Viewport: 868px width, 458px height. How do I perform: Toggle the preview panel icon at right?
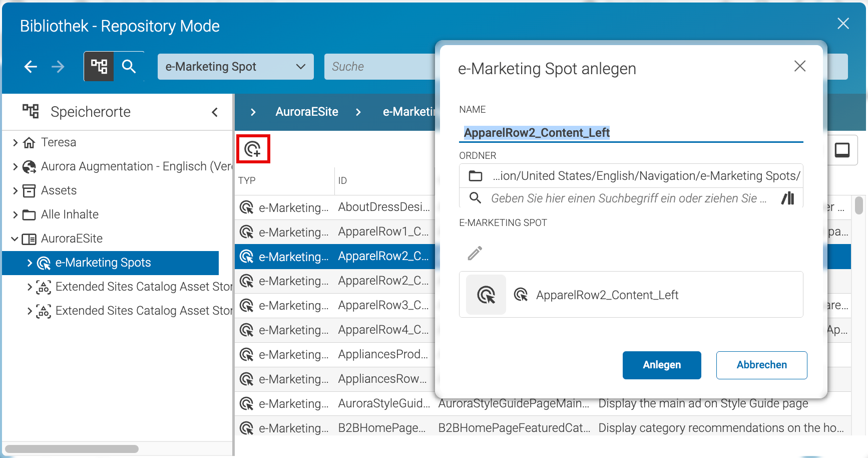click(842, 150)
